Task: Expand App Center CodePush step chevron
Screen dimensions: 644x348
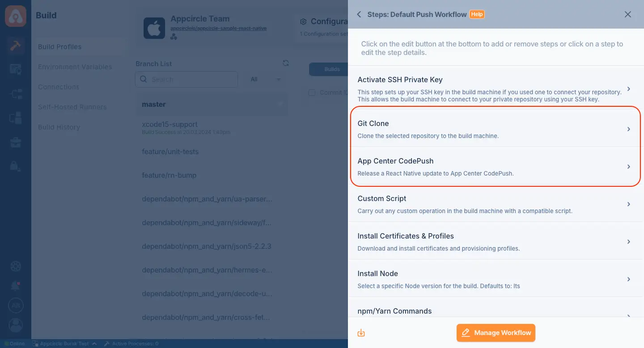Action: point(628,167)
